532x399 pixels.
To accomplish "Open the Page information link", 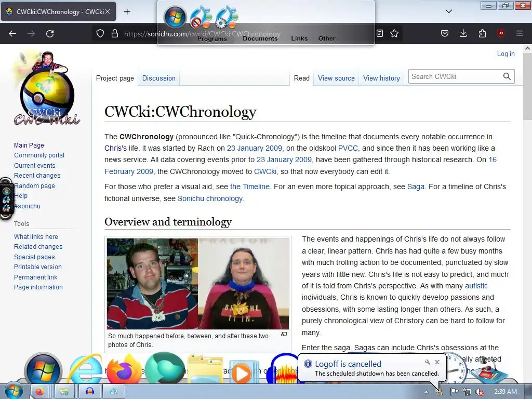I will (38, 287).
